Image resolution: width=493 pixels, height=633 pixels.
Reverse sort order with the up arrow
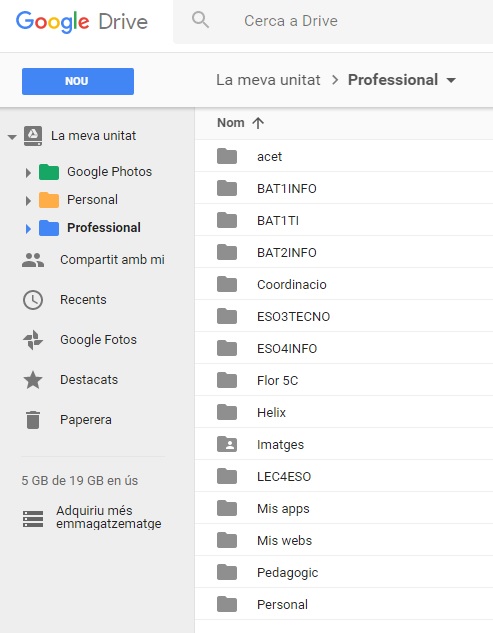click(x=258, y=123)
